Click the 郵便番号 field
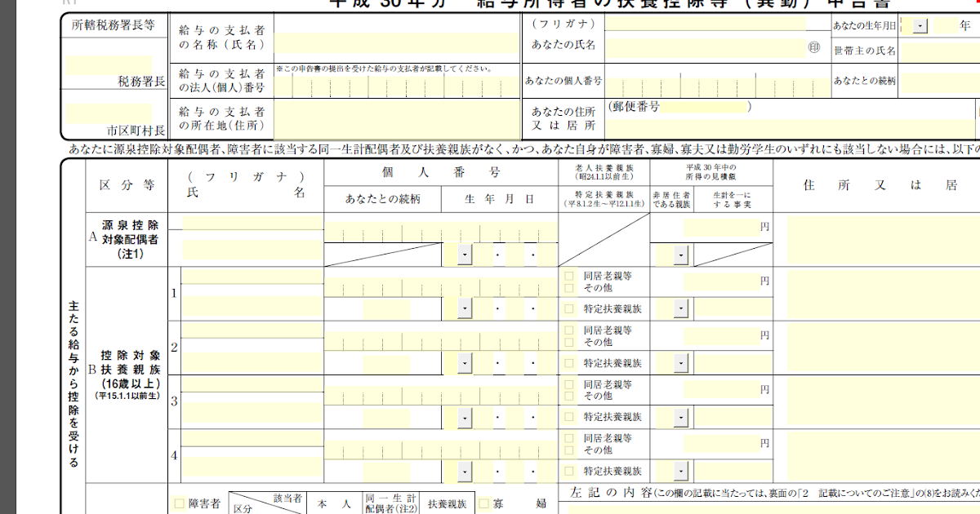The height and width of the screenshot is (514, 980). [x=703, y=107]
